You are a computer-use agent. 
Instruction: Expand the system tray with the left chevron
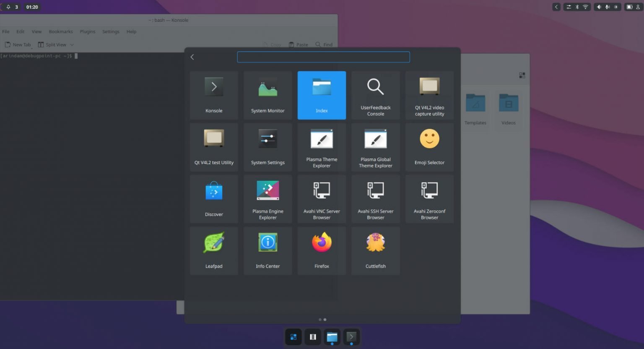pos(556,7)
